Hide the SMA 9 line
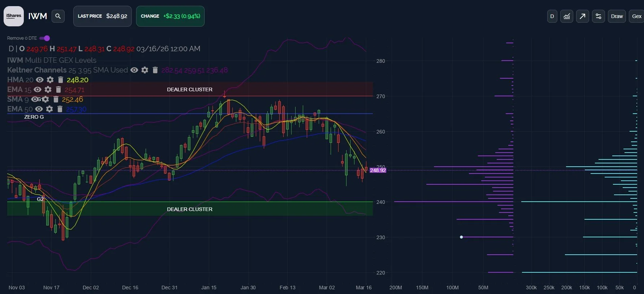Image resolution: width=644 pixels, height=294 pixels. pos(35,99)
